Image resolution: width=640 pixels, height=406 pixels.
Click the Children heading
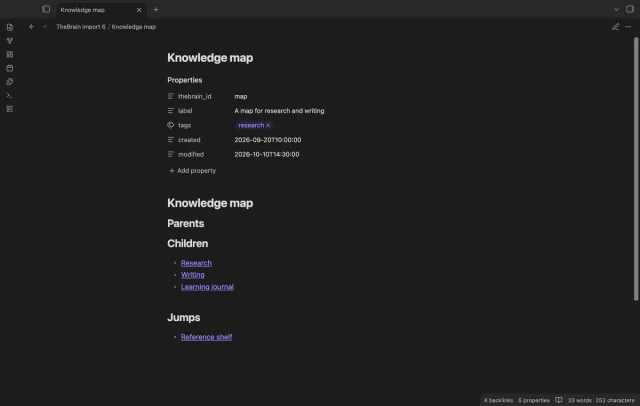[188, 244]
